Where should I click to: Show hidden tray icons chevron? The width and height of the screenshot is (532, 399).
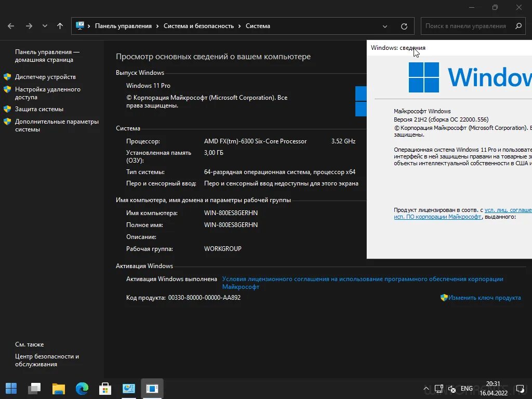tap(426, 389)
